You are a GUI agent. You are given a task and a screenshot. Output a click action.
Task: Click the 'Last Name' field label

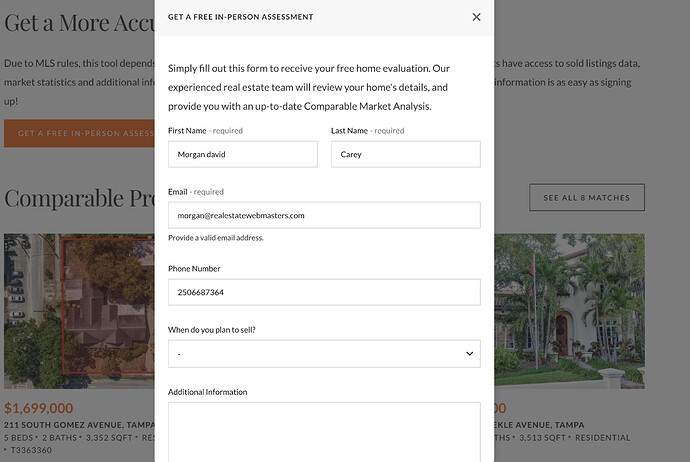pos(349,131)
